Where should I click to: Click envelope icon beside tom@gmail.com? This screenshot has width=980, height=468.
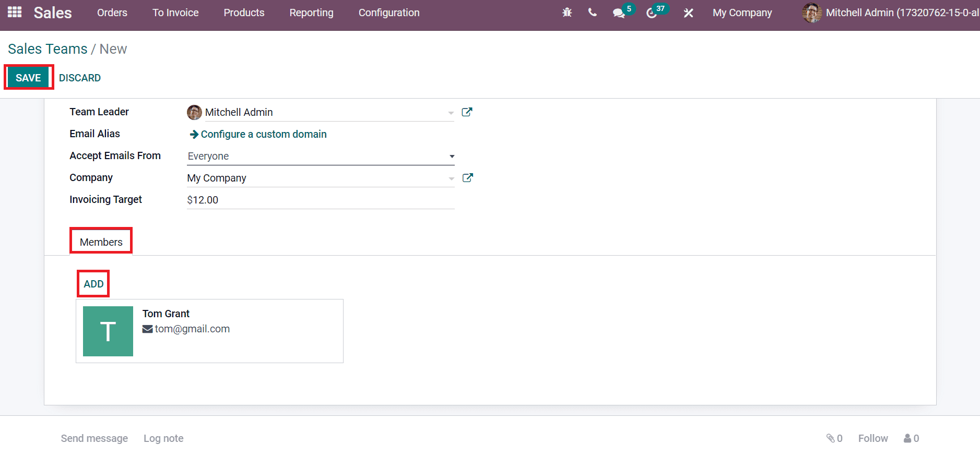(x=147, y=329)
